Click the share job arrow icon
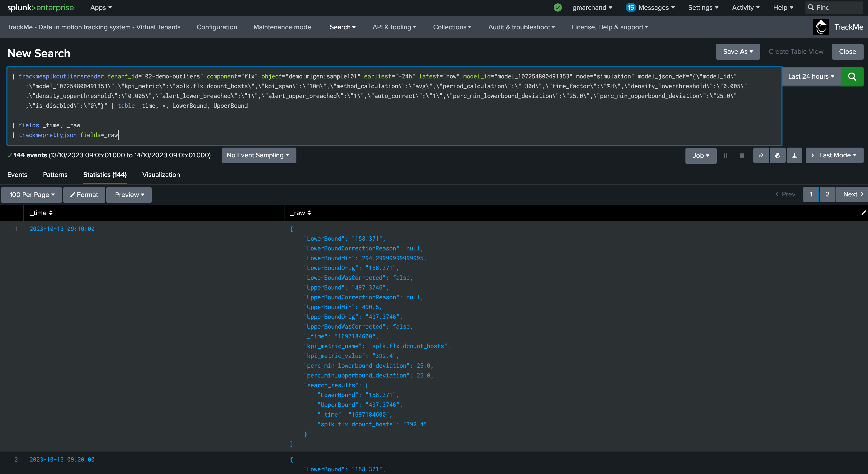The width and height of the screenshot is (868, 474). (x=761, y=155)
